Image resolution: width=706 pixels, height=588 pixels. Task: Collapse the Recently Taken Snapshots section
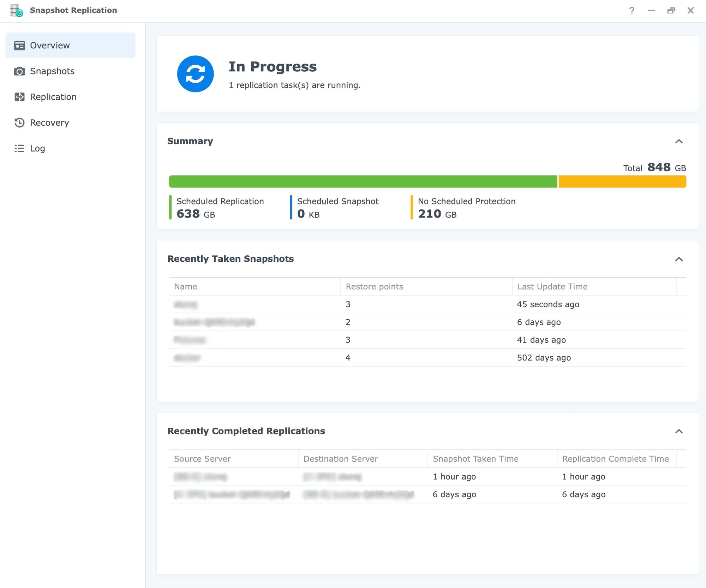tap(678, 259)
